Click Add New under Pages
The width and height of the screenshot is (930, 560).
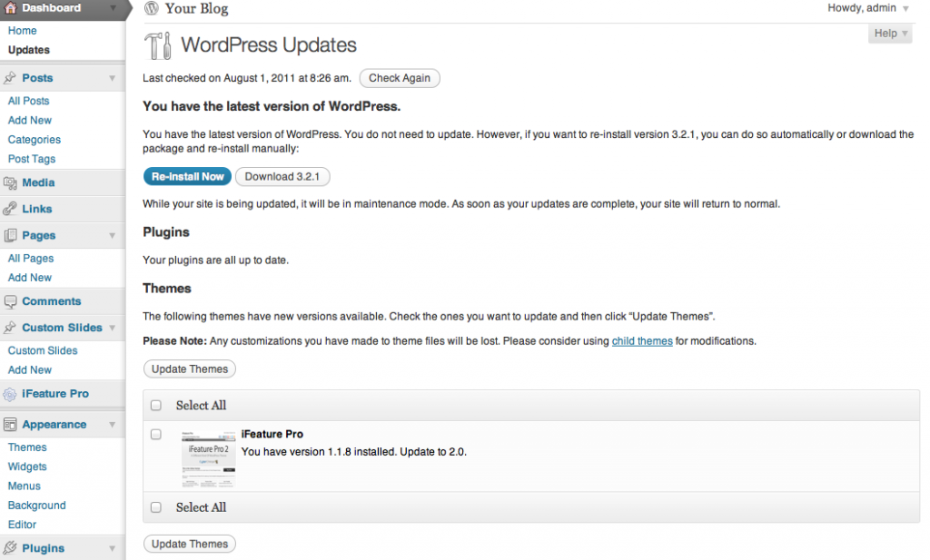pyautogui.click(x=30, y=278)
